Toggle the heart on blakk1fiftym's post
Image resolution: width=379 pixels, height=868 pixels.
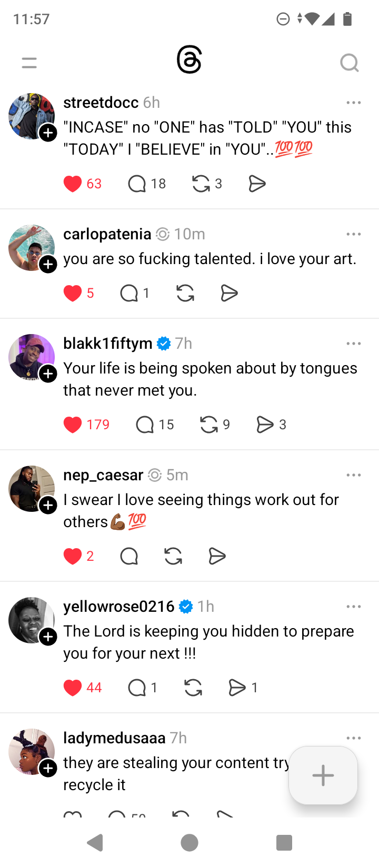tap(73, 425)
